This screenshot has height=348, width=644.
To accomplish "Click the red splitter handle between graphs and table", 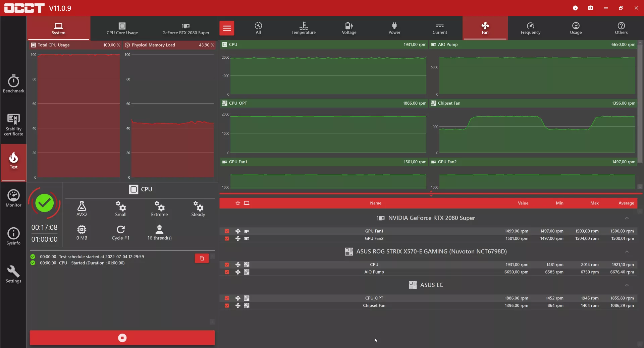I will pos(431,193).
